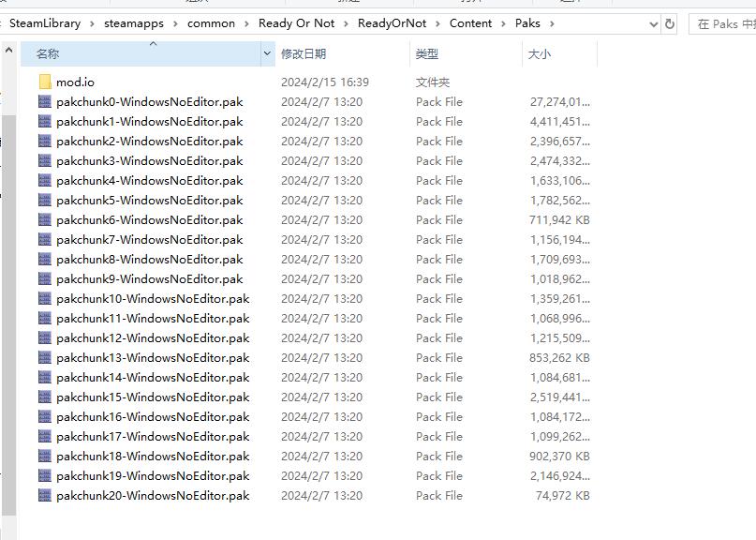Select the pakchunk4-WindowsNoEditor.pak file icon

45,181
